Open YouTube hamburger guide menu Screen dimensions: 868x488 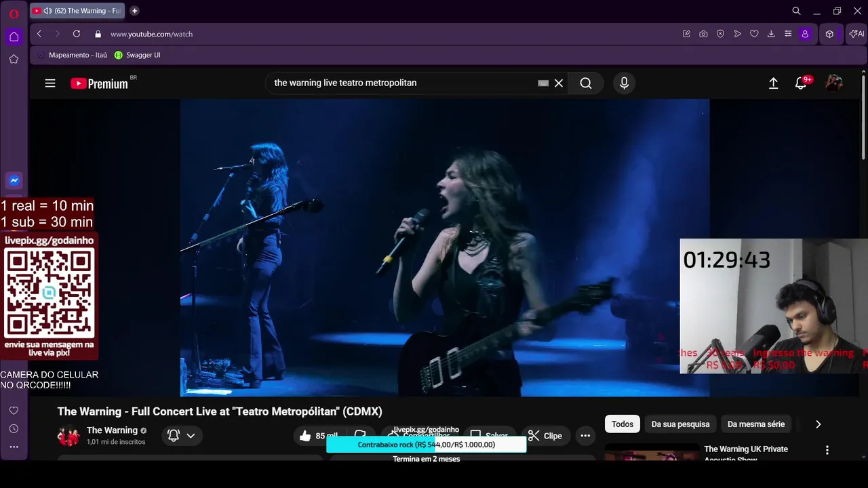[50, 83]
